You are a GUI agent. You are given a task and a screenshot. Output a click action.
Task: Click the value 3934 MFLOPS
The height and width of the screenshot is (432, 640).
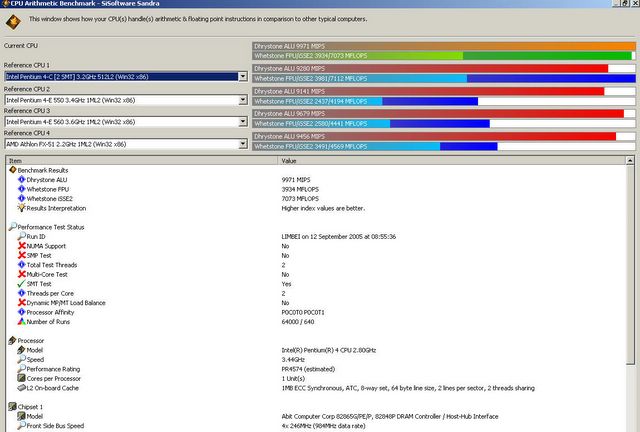click(x=300, y=189)
